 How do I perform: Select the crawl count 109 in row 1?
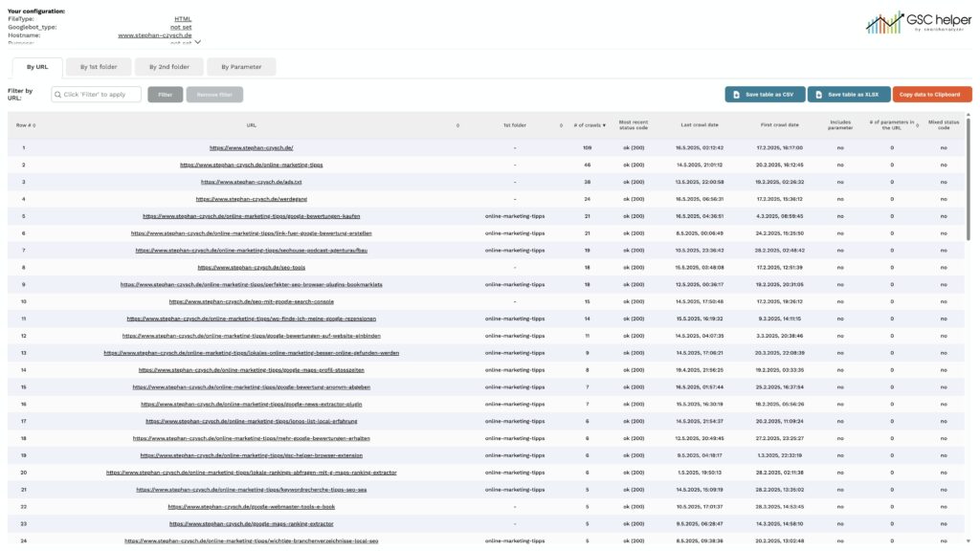(x=587, y=148)
